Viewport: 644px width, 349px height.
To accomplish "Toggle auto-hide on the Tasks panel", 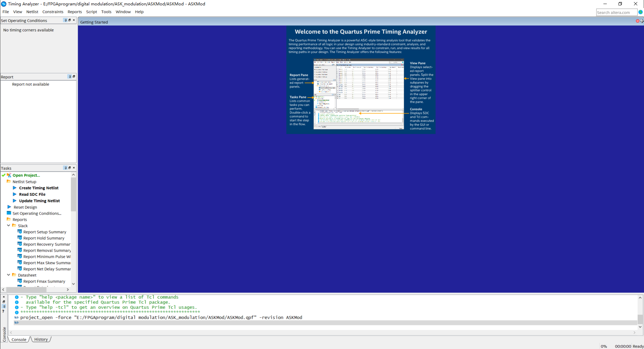I will click(x=65, y=168).
